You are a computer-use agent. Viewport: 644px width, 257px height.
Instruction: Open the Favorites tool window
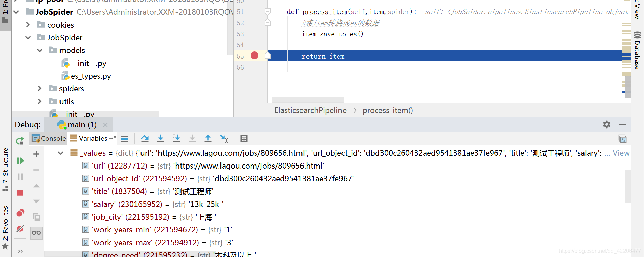pos(5,227)
